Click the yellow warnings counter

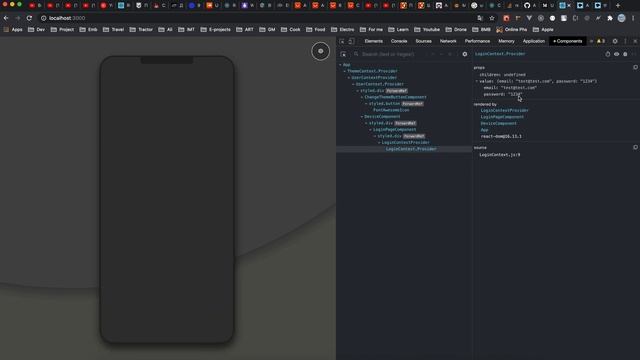coord(601,41)
